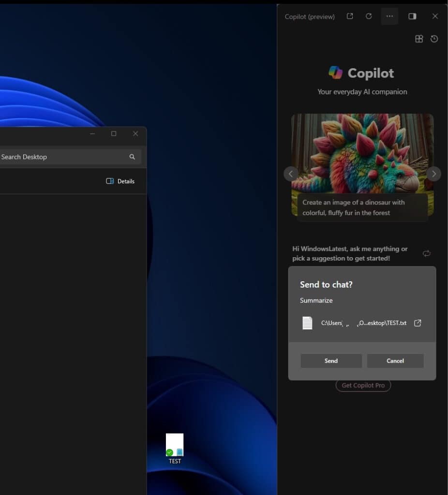The width and height of the screenshot is (448, 495).
Task: Click the TEST.txt document icon in dialog
Action: point(307,323)
